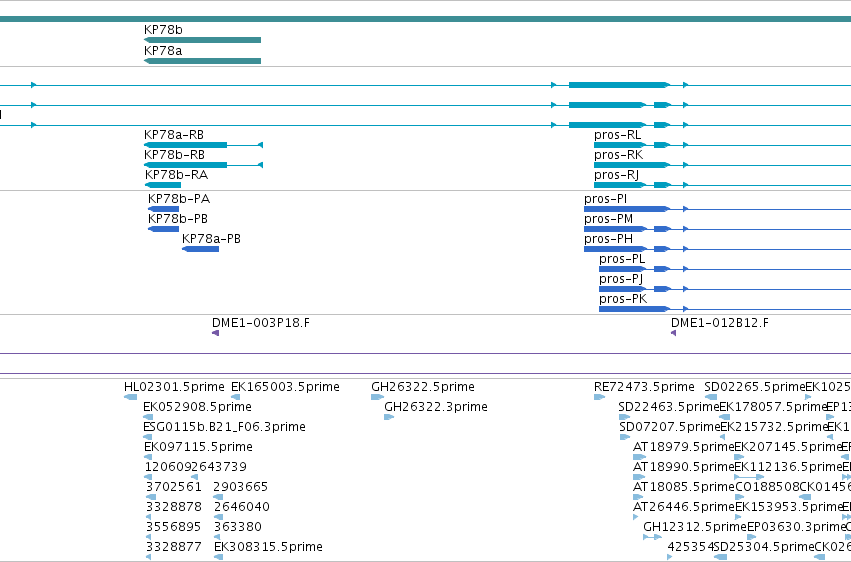
Task: Select the EP03630.3prime EST label
Action: coord(796,527)
